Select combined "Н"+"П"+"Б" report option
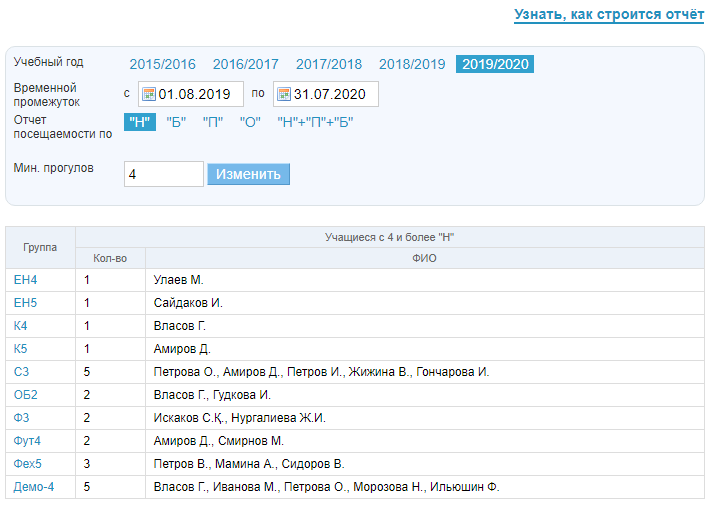 [315, 122]
